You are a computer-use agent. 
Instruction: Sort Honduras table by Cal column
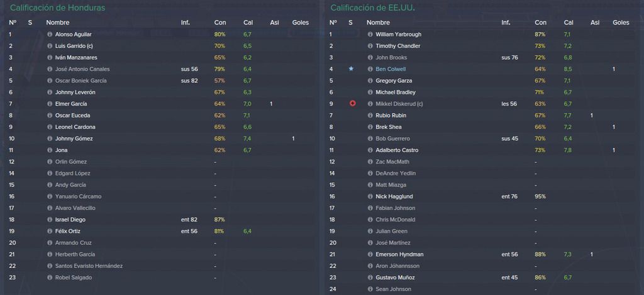[x=248, y=23]
